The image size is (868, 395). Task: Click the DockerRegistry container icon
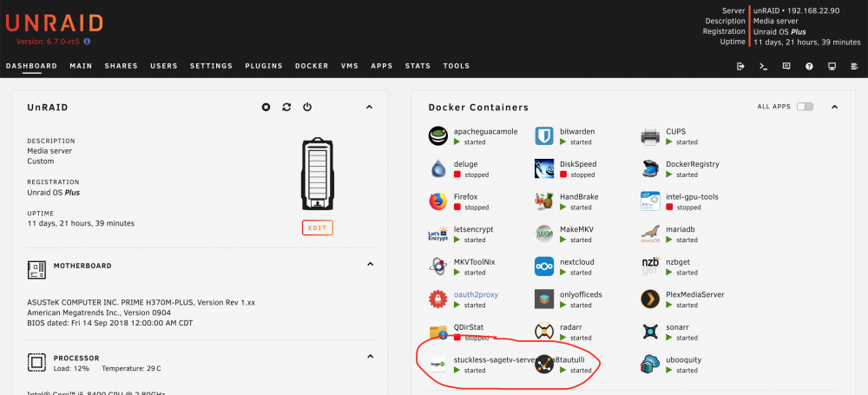tap(650, 169)
